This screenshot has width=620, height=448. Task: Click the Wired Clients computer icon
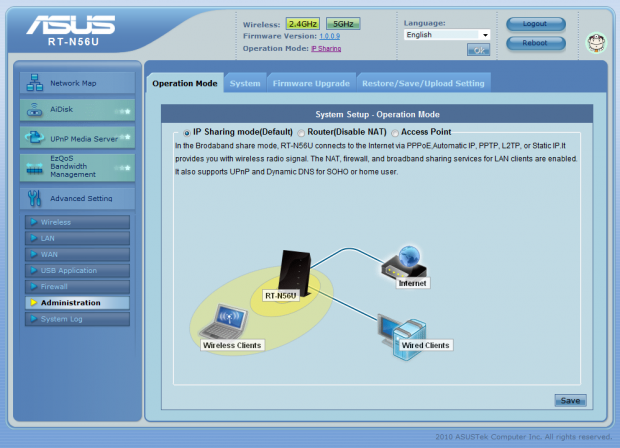(401, 336)
